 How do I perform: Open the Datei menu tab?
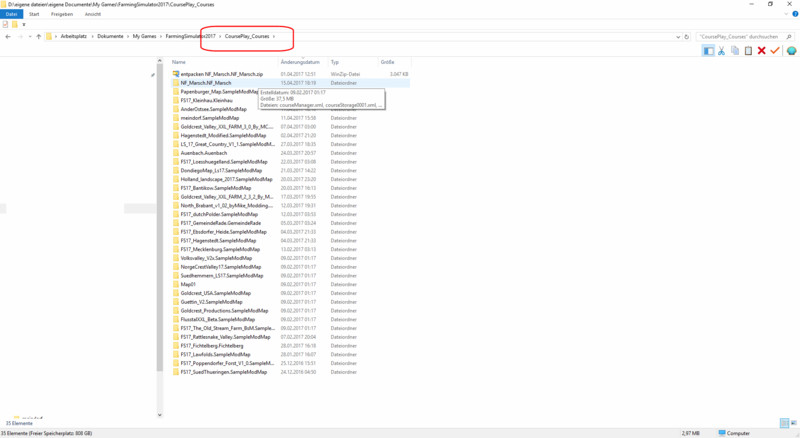point(10,16)
